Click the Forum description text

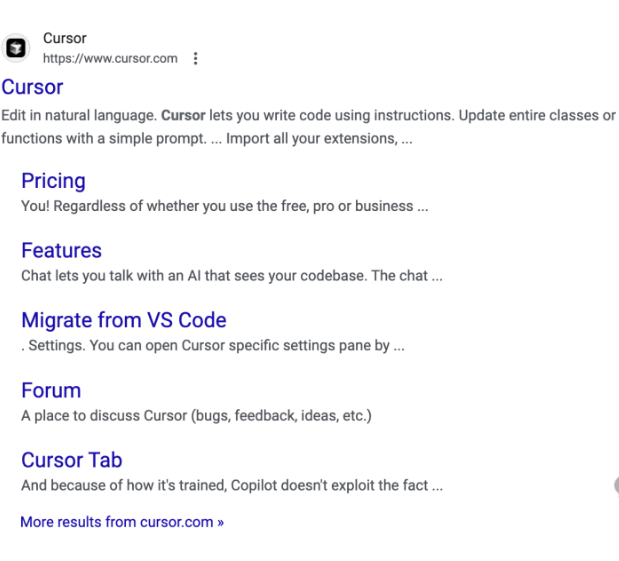tap(196, 416)
